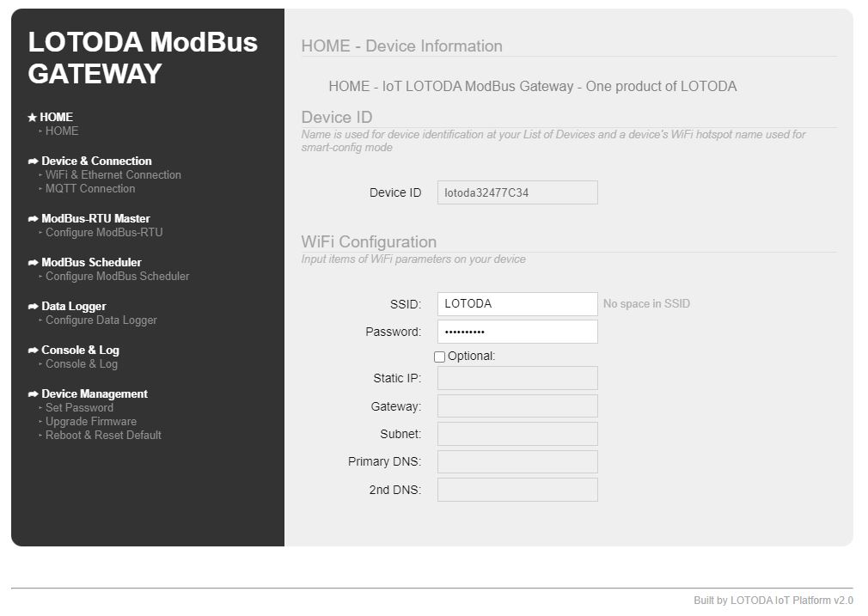The width and height of the screenshot is (868, 616).
Task: Enable the Optional static IP checkbox
Action: [x=440, y=357]
